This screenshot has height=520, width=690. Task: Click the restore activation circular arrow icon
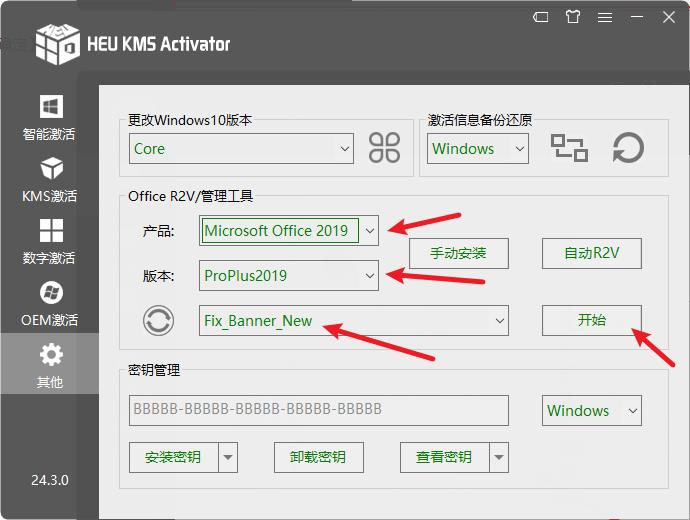tap(628, 148)
